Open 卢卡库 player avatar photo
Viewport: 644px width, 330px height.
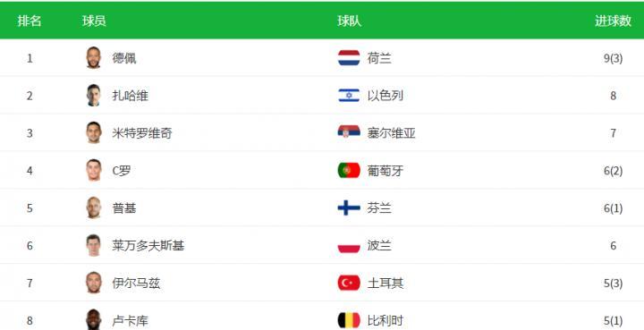pyautogui.click(x=94, y=319)
